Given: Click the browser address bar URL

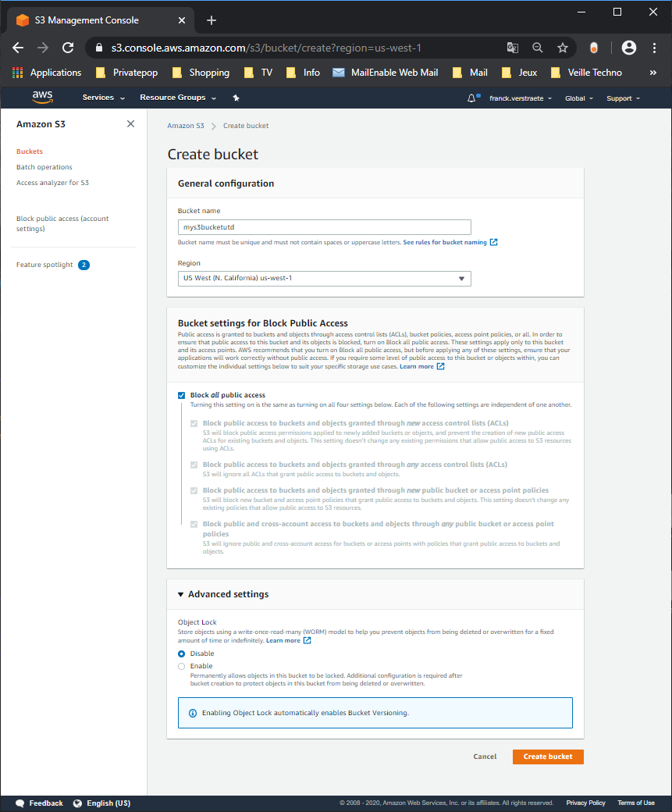Looking at the screenshot, I should point(266,48).
